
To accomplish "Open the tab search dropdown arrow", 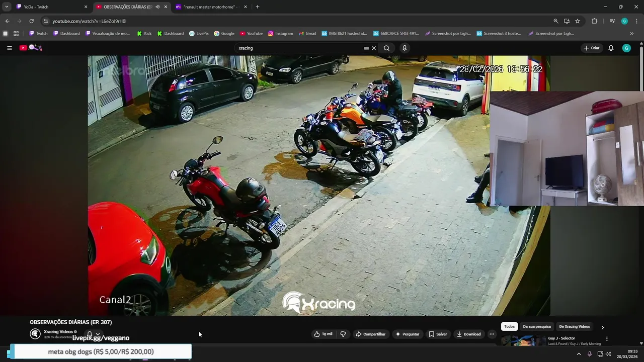I will pos(7,7).
